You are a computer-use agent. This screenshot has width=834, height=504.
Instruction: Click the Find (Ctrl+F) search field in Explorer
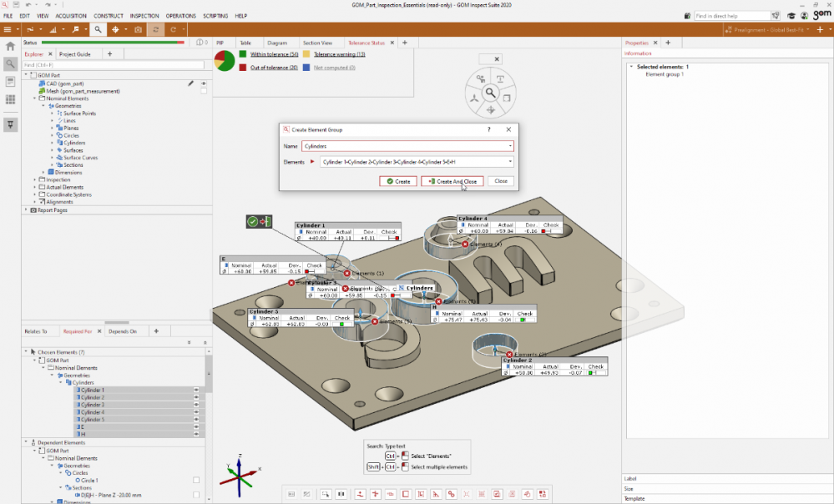[x=113, y=64]
